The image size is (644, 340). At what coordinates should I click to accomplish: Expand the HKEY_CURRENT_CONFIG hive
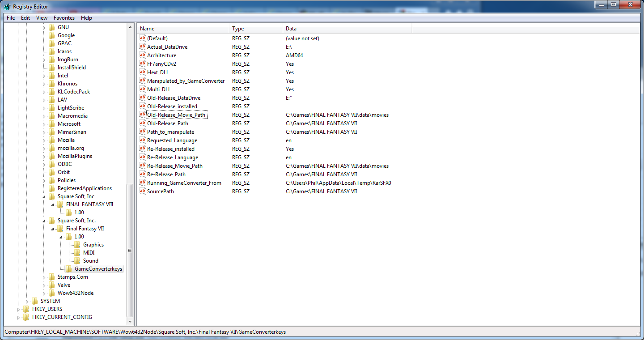tap(19, 317)
